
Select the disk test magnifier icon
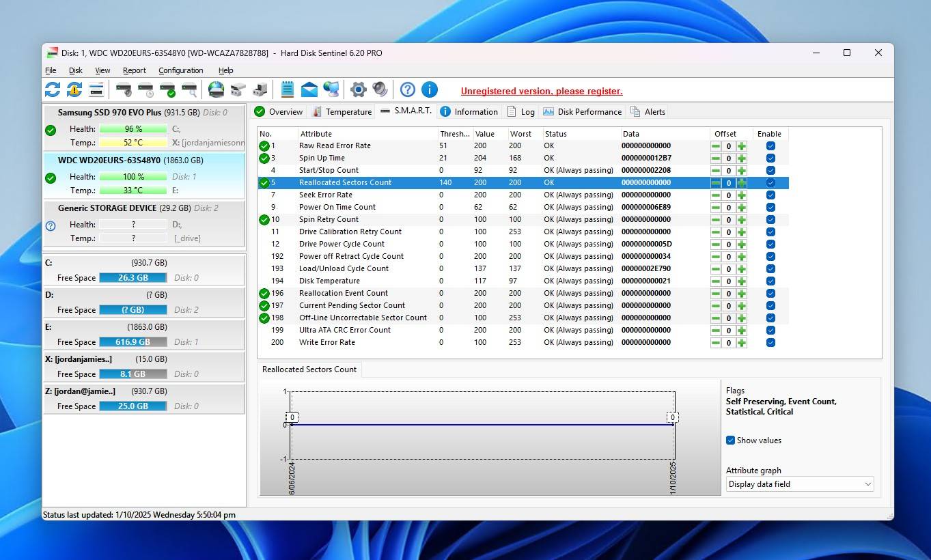click(189, 89)
